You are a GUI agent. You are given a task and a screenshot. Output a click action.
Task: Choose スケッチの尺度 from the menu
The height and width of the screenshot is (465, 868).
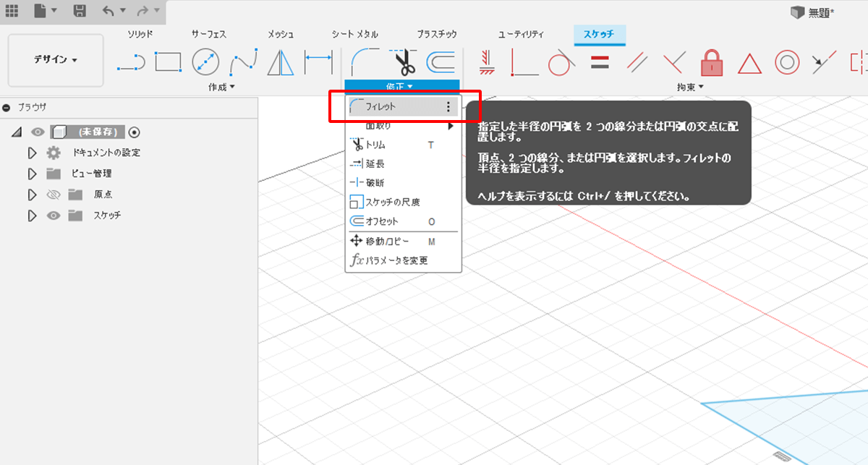(x=402, y=202)
